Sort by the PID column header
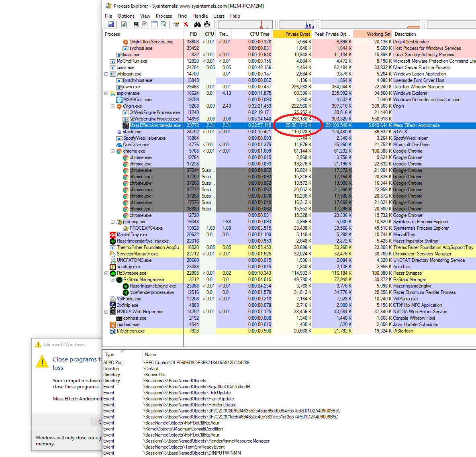 (192, 34)
